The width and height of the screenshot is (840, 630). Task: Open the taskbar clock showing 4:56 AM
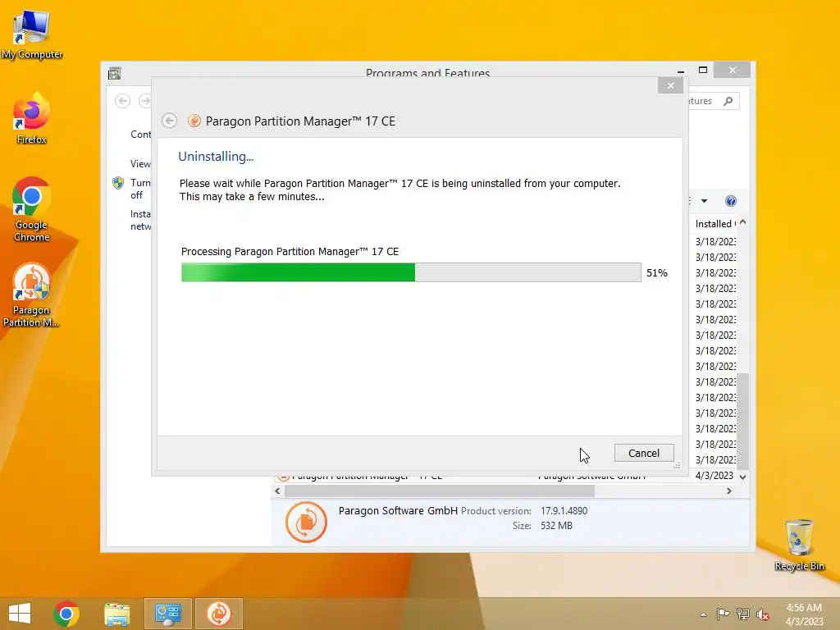(804, 614)
